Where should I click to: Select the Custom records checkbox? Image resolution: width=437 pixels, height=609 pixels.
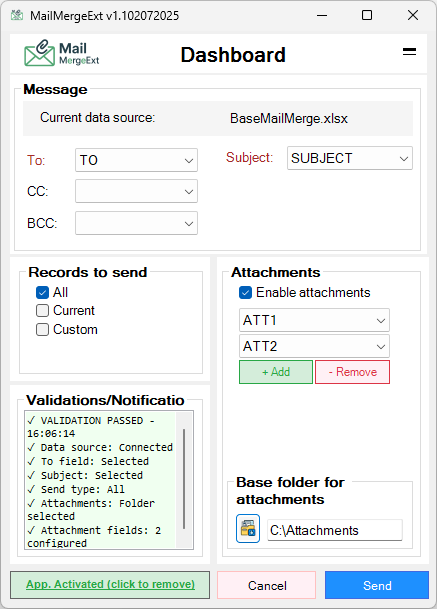42,330
